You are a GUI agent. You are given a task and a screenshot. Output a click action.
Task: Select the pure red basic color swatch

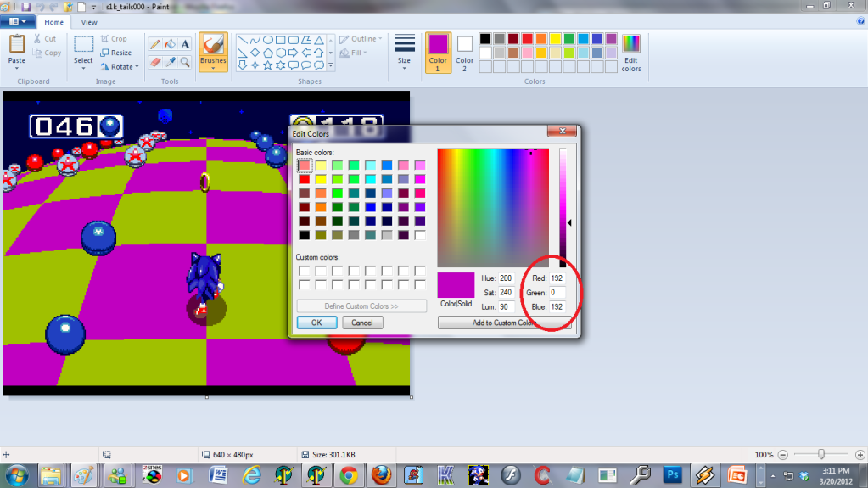pyautogui.click(x=304, y=179)
